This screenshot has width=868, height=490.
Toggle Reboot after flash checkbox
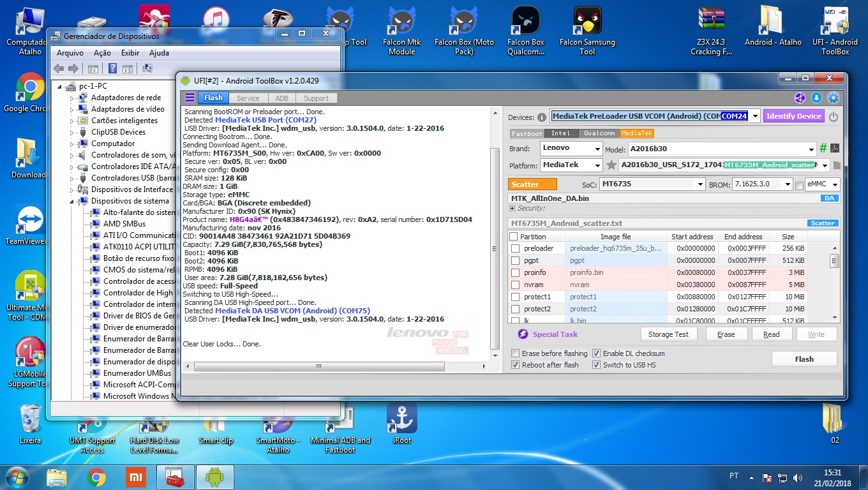coord(516,365)
